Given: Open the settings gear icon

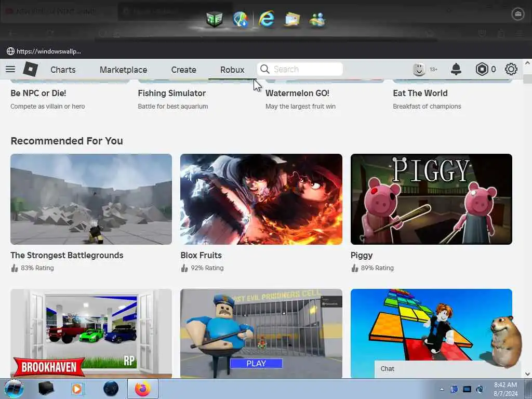Looking at the screenshot, I should pyautogui.click(x=511, y=69).
